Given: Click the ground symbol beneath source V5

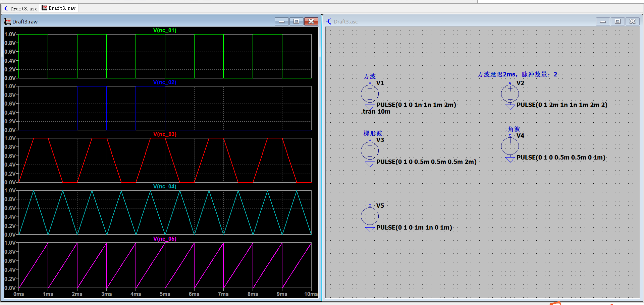Looking at the screenshot, I should click(x=370, y=230).
